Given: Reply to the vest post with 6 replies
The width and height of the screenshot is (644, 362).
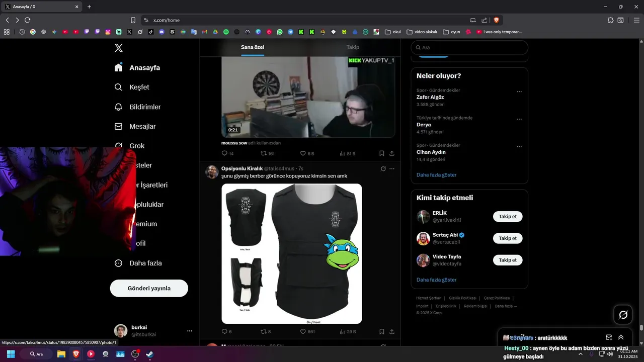Looking at the screenshot, I should pos(226,332).
